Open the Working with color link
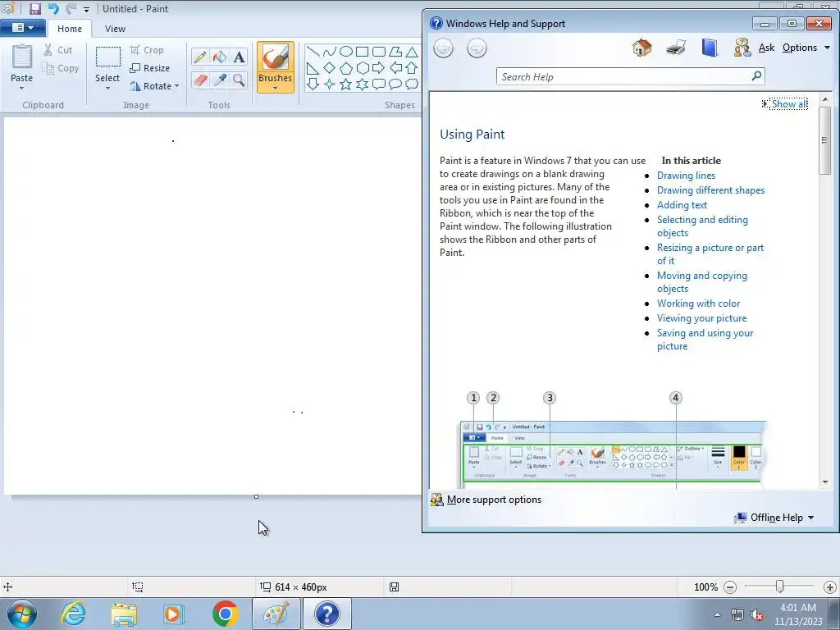The image size is (840, 630). click(x=698, y=304)
